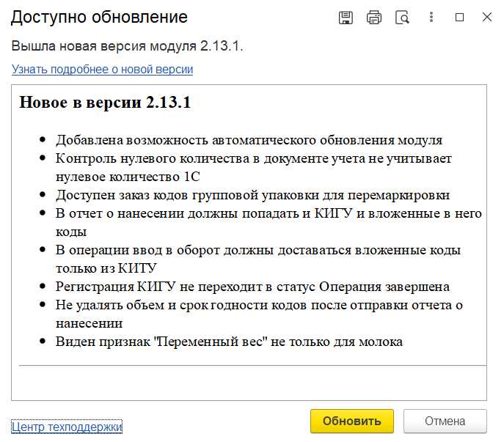
Task: Click text 'Вышла новая версия модуля 2.13.1.'
Action: 128,46
